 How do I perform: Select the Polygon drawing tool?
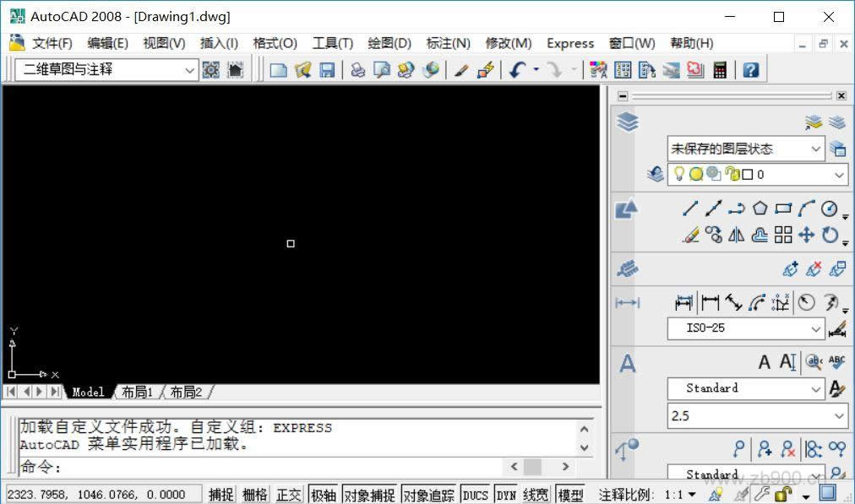tap(760, 208)
